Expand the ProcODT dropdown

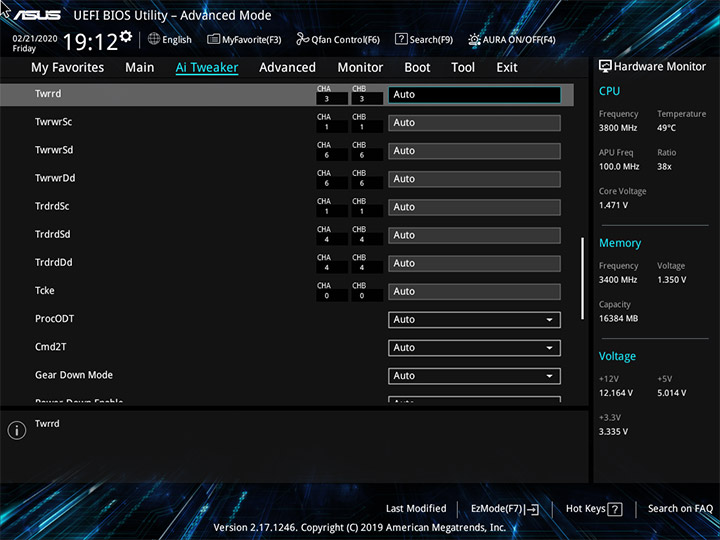pyautogui.click(x=474, y=320)
